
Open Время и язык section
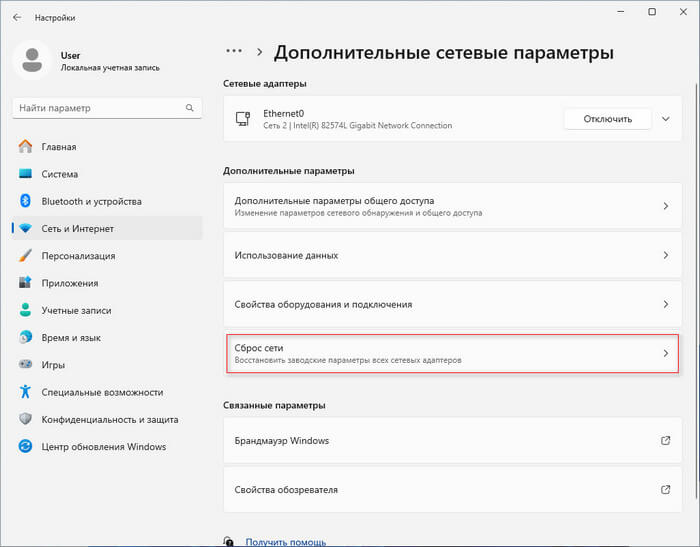coord(107,337)
